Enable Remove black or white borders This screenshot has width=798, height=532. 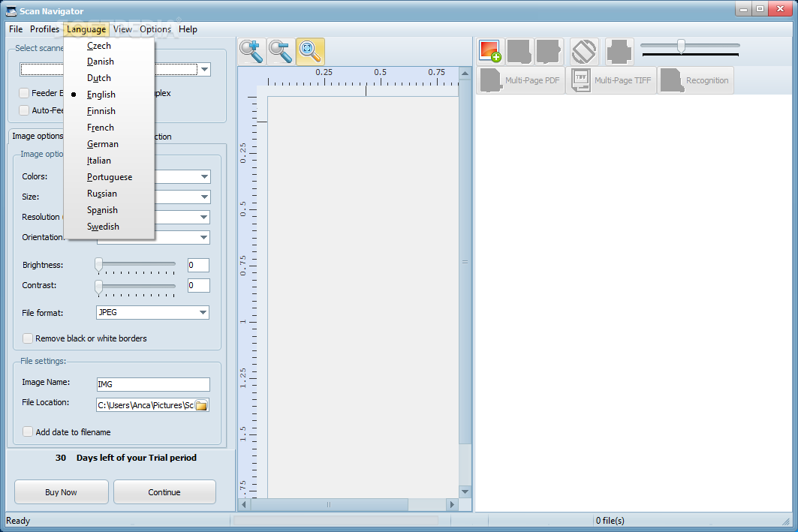tap(28, 338)
